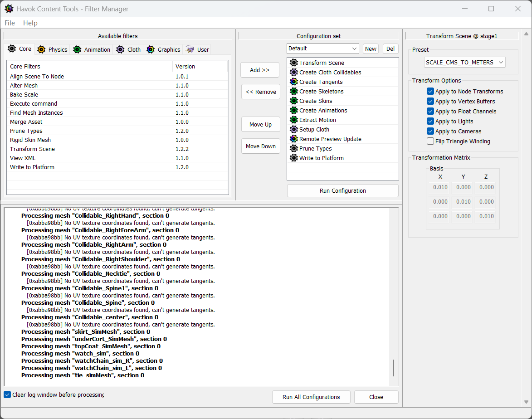Click the Core tab gear icon
Viewport: 532px width, 419px height.
pos(12,49)
